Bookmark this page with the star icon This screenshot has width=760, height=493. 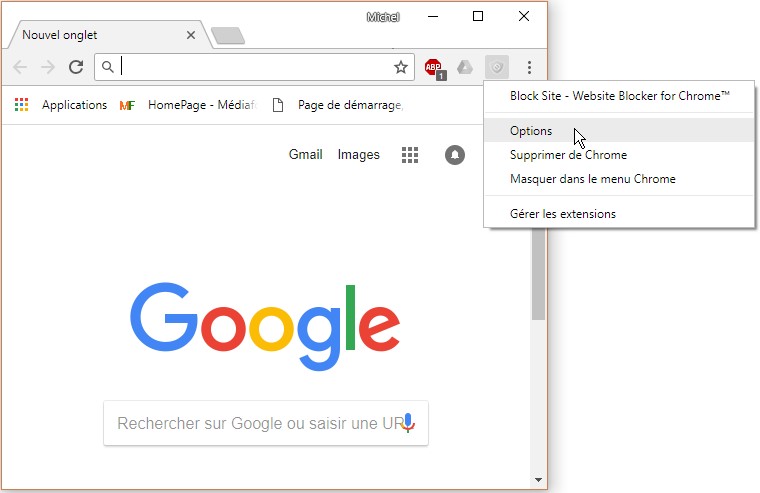(x=400, y=67)
